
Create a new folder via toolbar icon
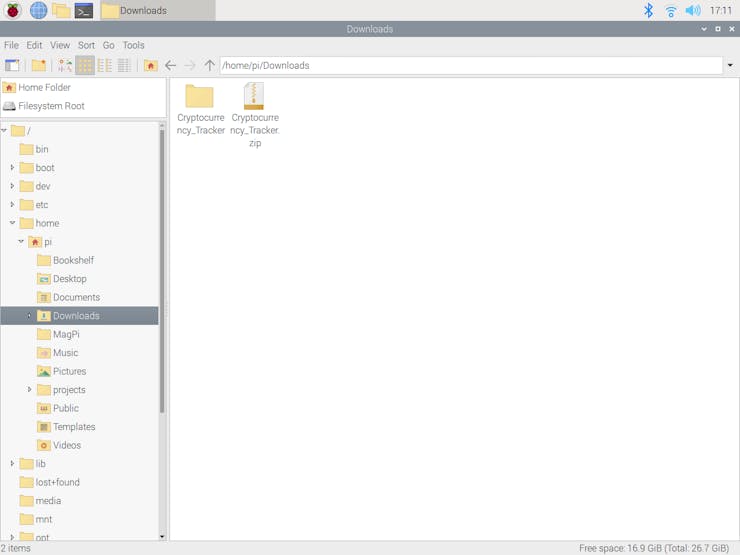coord(39,65)
